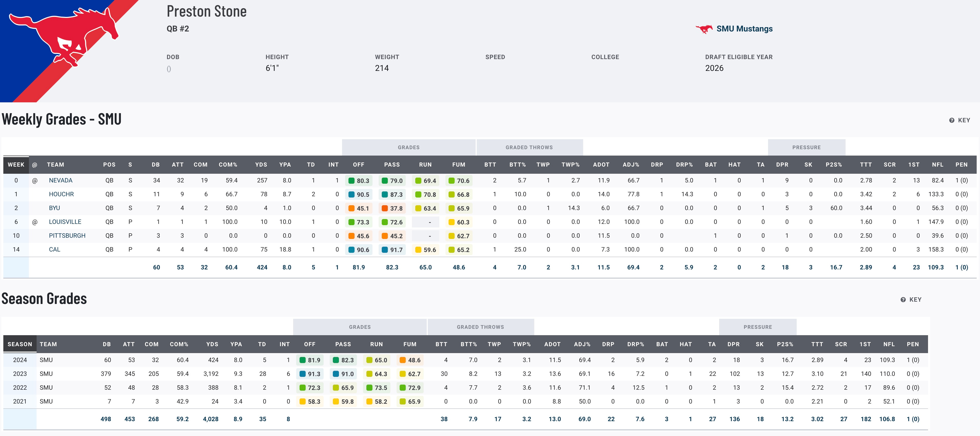
Task: Open the Season Grades KEY help icon
Action: tap(903, 300)
